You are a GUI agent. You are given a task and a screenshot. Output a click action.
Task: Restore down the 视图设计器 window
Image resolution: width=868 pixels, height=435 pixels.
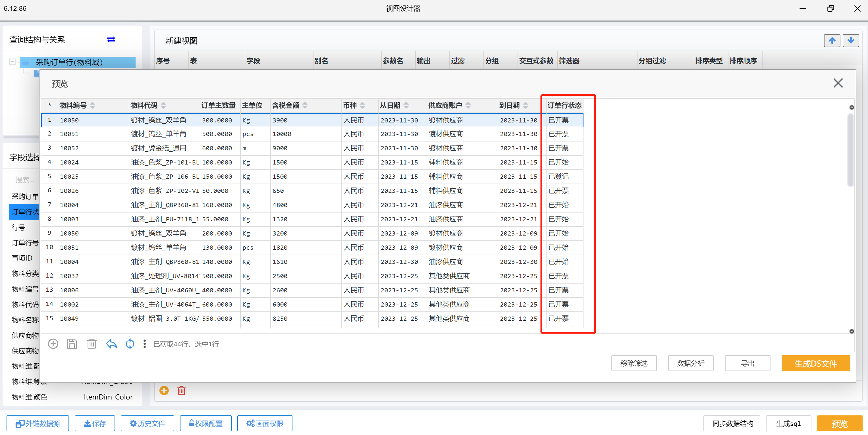tap(830, 9)
